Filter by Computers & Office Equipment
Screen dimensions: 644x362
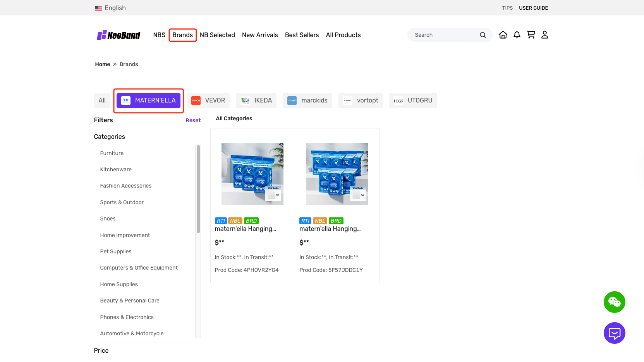[139, 268]
